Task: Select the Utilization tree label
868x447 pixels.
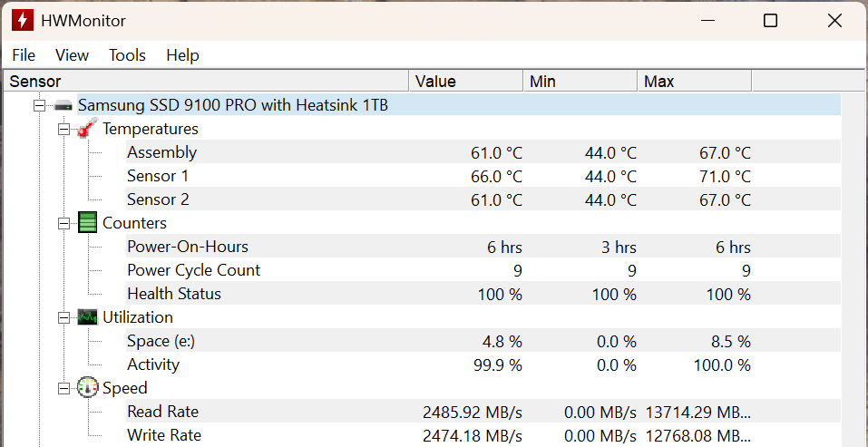Action: click(x=138, y=317)
